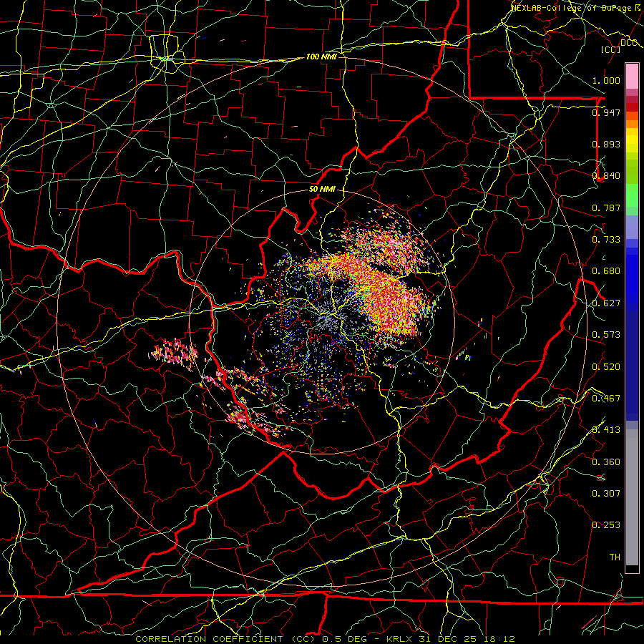Select the 1.000 legend value
This screenshot has height=644, width=644.
[606, 80]
